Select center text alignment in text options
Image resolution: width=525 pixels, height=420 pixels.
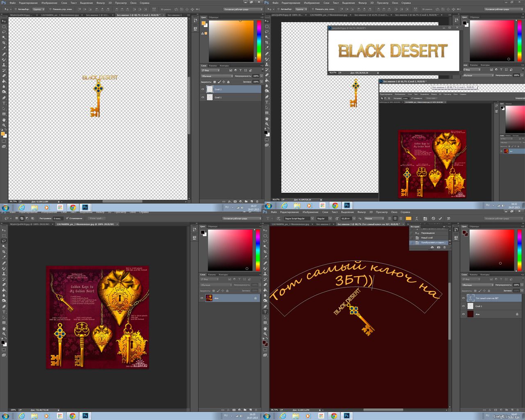coord(395,219)
